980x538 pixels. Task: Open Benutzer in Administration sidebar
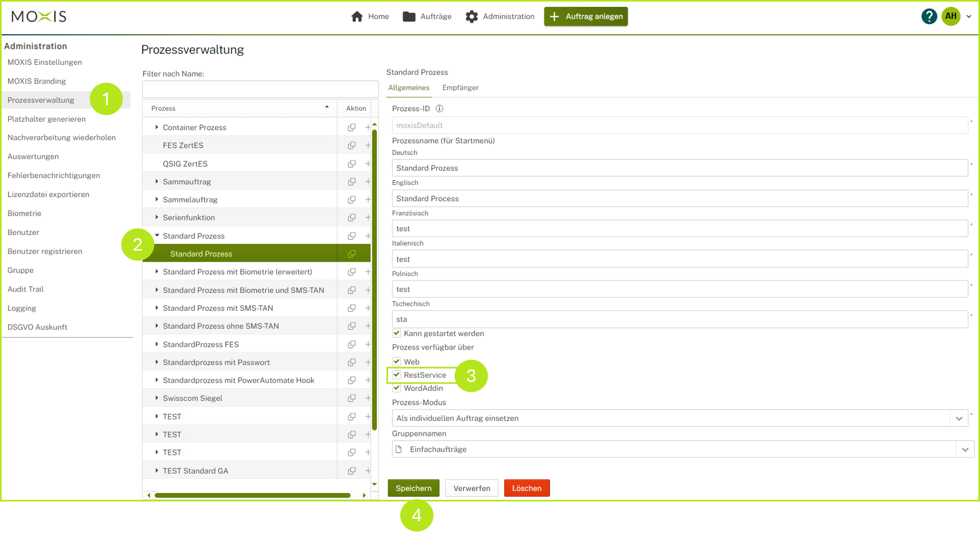point(23,232)
